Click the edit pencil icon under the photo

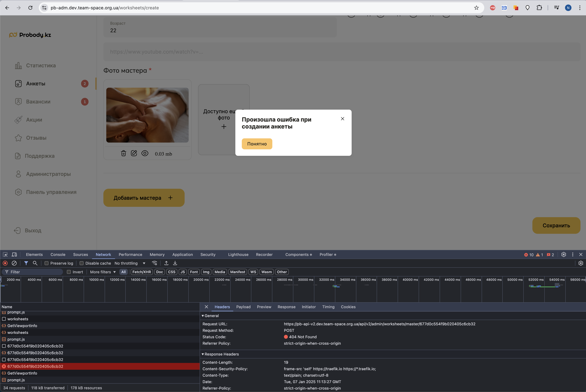134,153
